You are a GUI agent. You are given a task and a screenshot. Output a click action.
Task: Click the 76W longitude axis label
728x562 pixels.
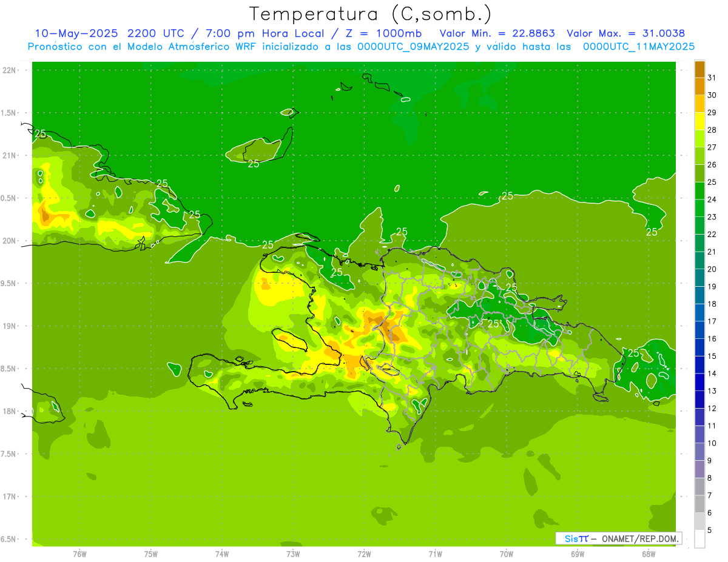point(79,554)
